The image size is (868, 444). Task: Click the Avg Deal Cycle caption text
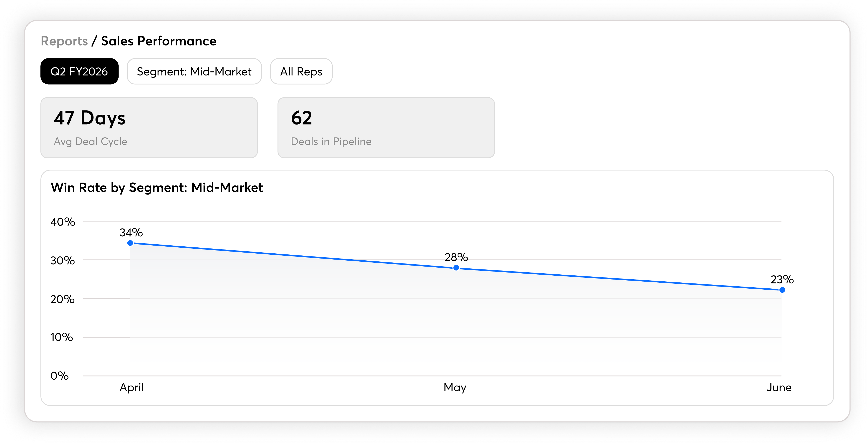click(91, 141)
